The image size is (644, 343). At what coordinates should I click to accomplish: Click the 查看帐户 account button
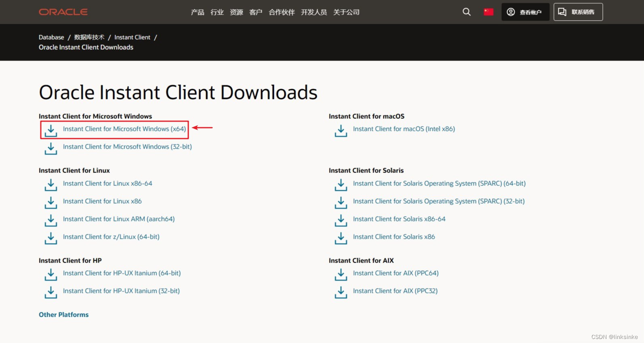pos(525,12)
